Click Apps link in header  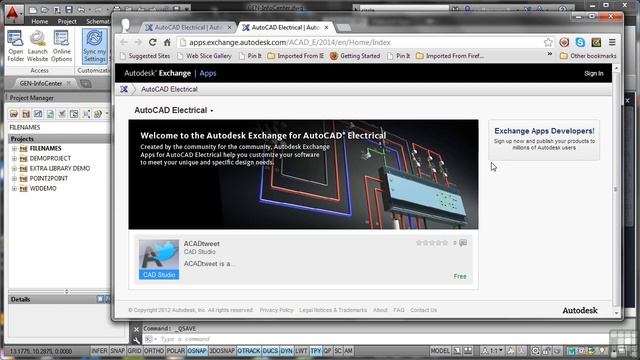coord(208,73)
